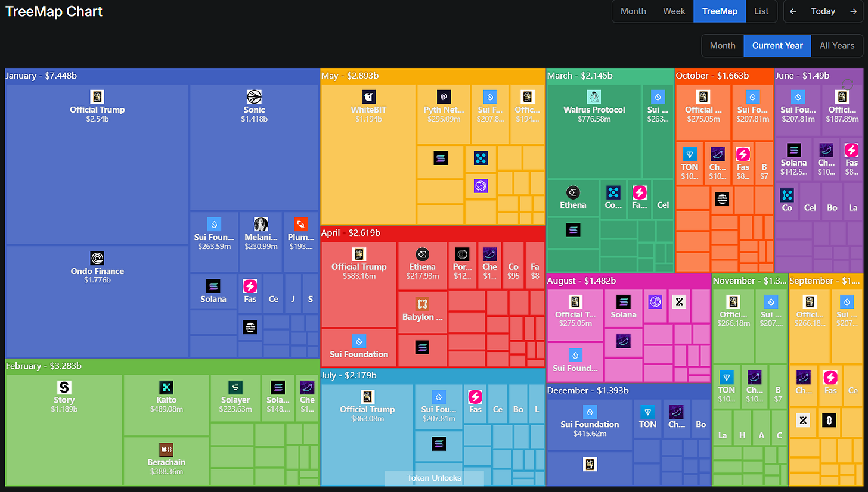Click the Solayer icon in February
The height and width of the screenshot is (492, 868).
235,387
